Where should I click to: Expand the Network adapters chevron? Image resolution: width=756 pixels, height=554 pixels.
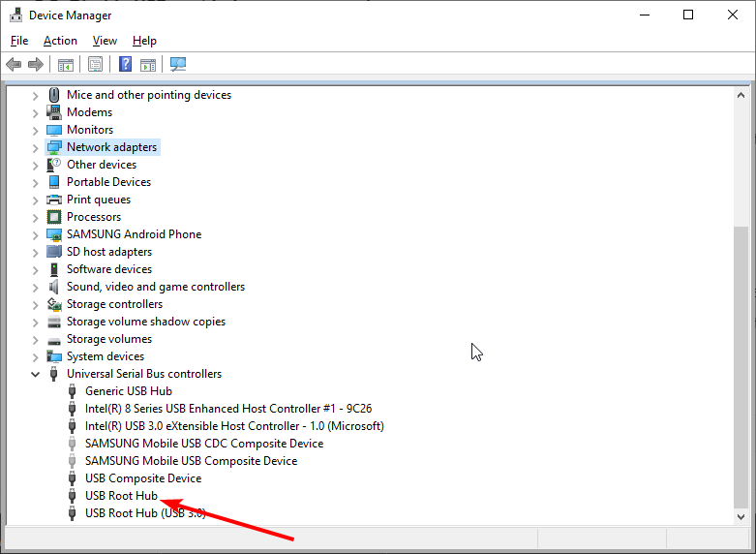pyautogui.click(x=35, y=147)
